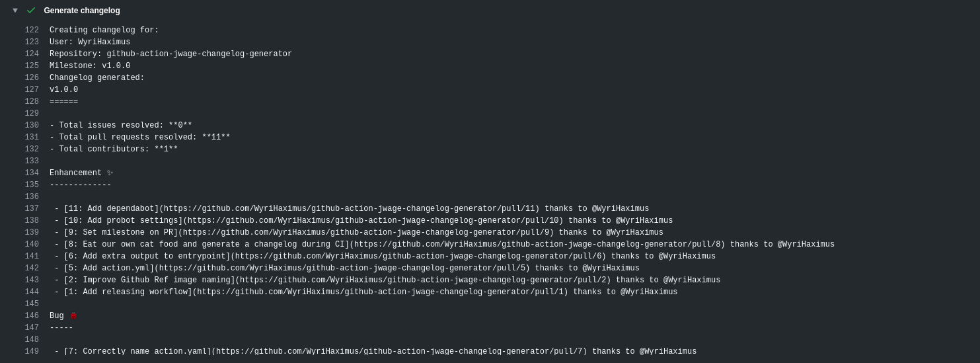The image size is (980, 363).
Task: Select log line number 149
Action: pyautogui.click(x=32, y=352)
